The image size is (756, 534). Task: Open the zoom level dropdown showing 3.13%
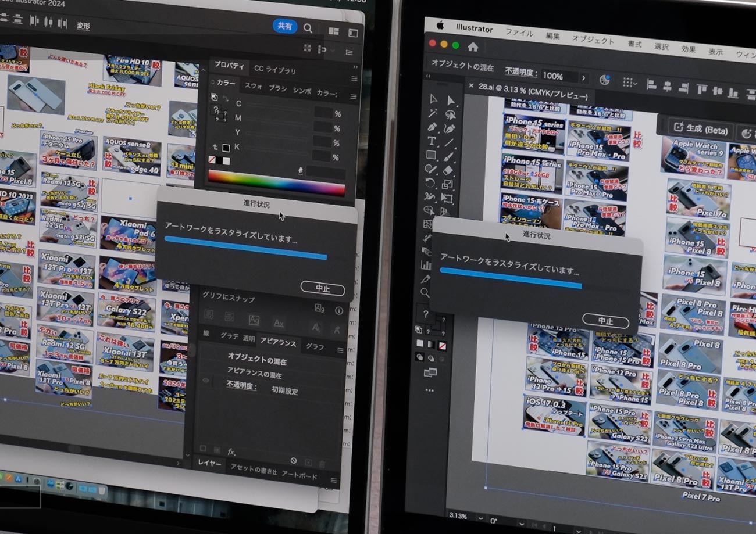point(480,517)
